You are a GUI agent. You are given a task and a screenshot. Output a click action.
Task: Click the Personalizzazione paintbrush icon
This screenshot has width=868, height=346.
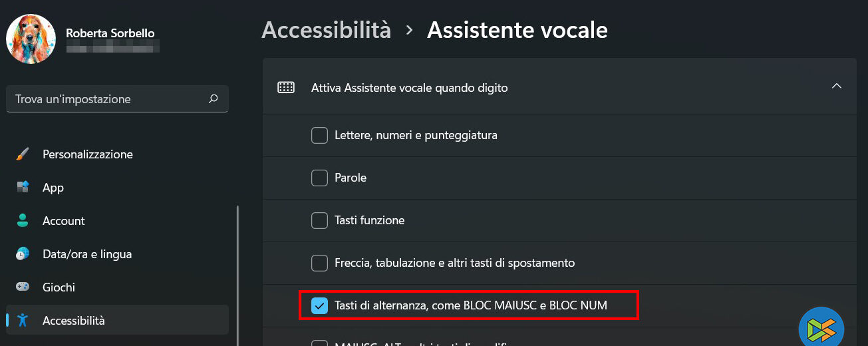click(23, 154)
